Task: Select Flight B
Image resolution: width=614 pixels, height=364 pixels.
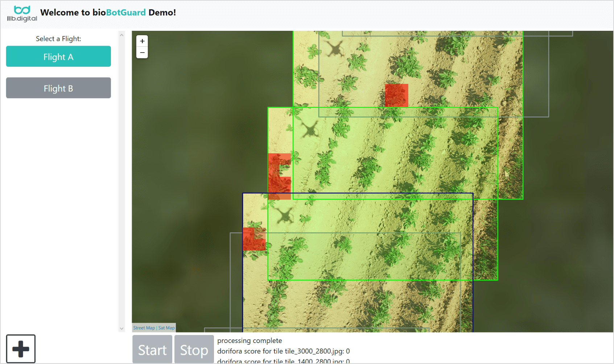Action: click(x=58, y=88)
